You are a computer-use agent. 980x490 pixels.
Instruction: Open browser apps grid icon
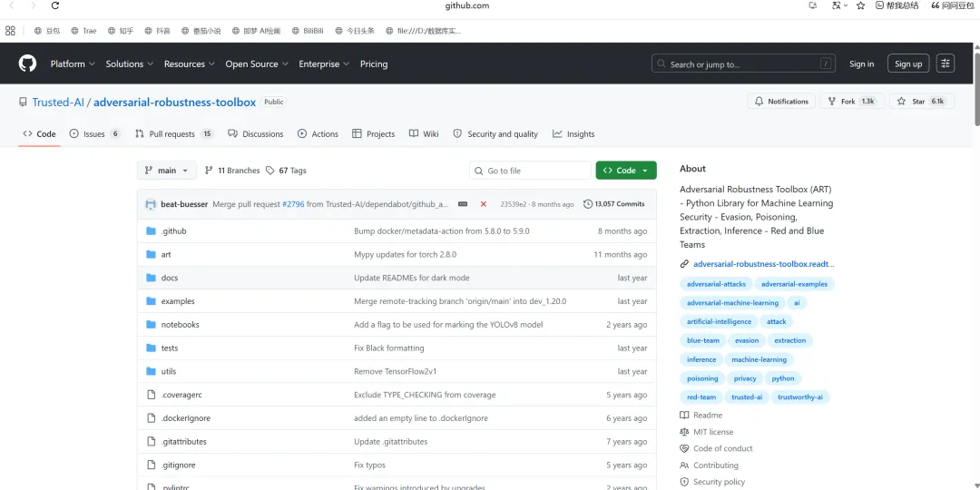[x=10, y=30]
